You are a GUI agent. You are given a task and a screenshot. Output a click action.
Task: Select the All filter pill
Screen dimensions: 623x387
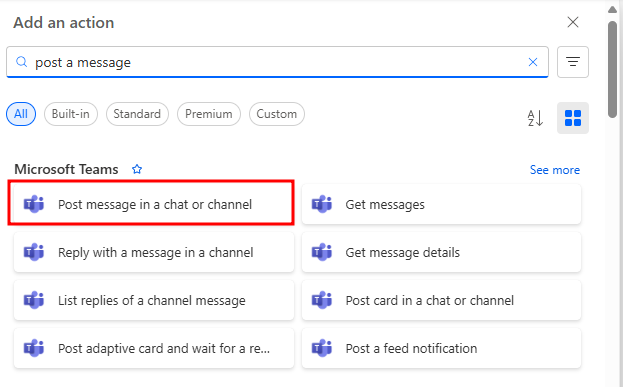coord(21,114)
